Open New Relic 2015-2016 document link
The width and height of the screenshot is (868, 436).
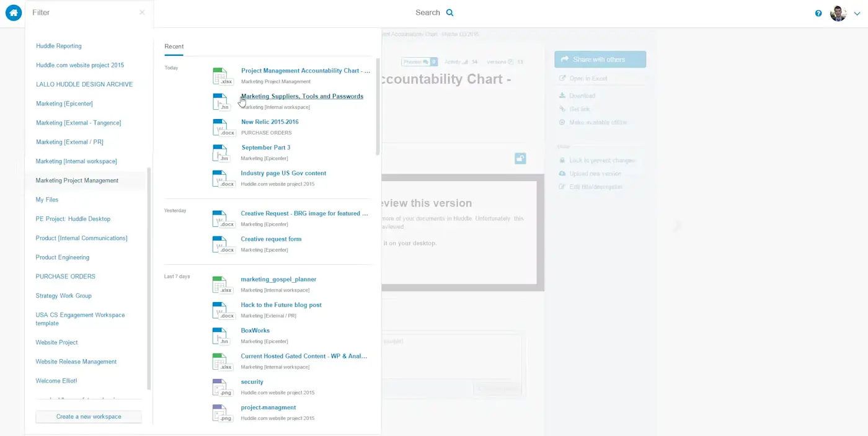(270, 122)
